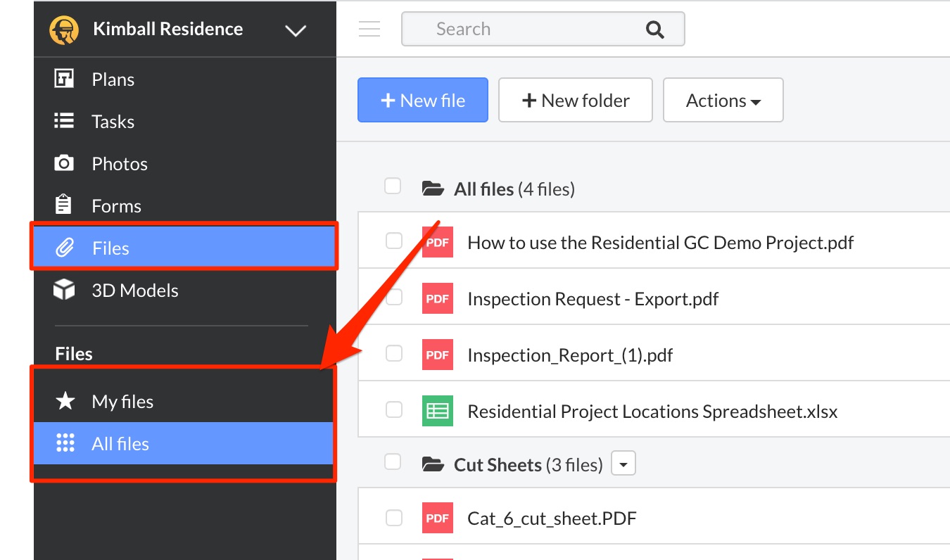Screen dimensions: 950x560
Task: Click the PDF icon for Inspection_Report_(1).pdf
Action: pyautogui.click(x=437, y=355)
